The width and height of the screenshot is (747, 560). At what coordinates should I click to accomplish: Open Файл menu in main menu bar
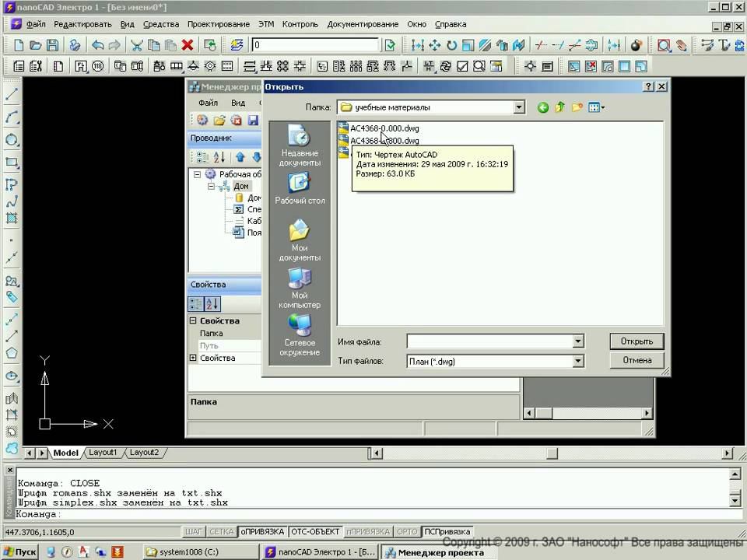pos(36,24)
